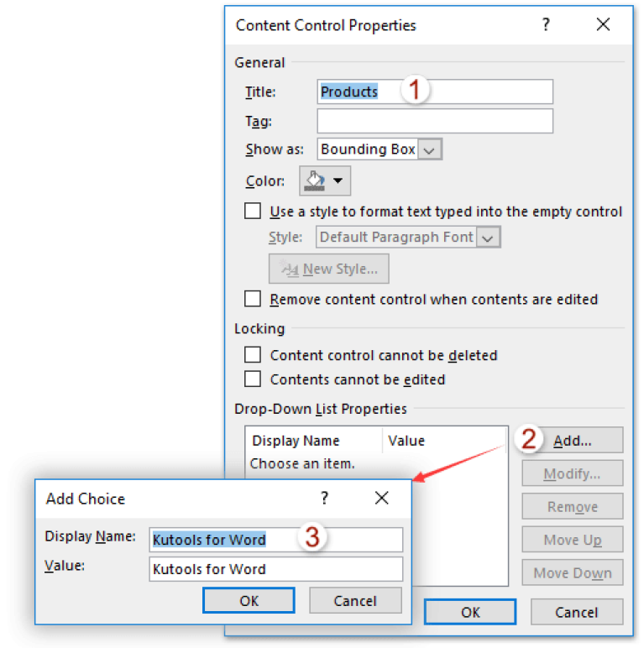Click Help icon in Add Choice dialog
This screenshot has height=648, width=644.
[x=324, y=498]
